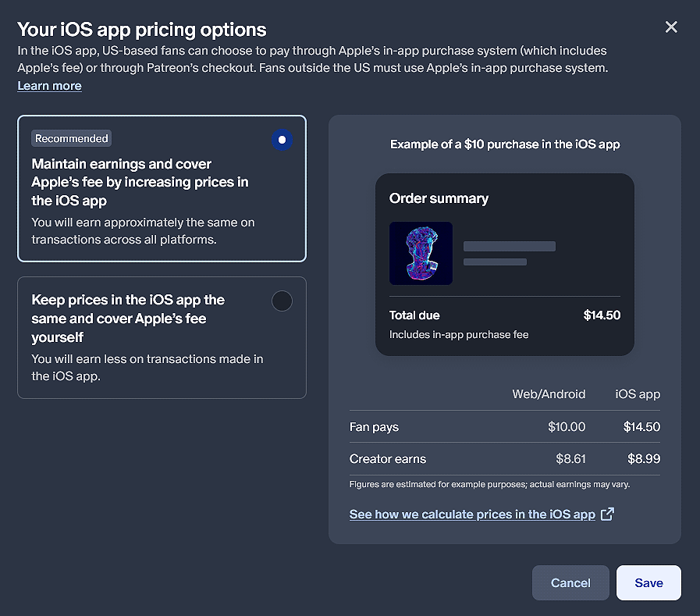Close the iOS pricing options dialog
Image resolution: width=700 pixels, height=616 pixels.
[671, 27]
